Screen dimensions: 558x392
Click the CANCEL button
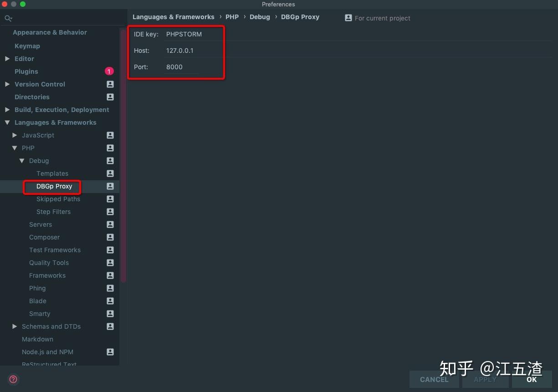tap(434, 379)
